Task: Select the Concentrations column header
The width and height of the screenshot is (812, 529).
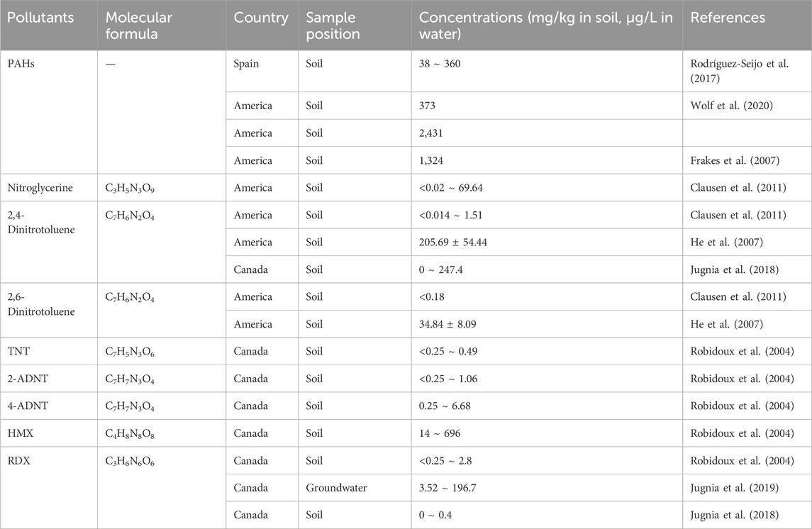Action: tap(546, 26)
